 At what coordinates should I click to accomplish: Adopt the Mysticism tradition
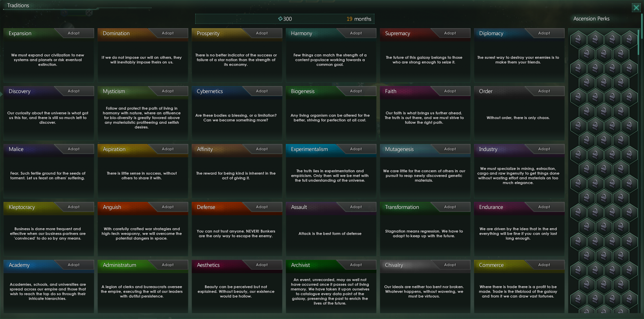168,91
